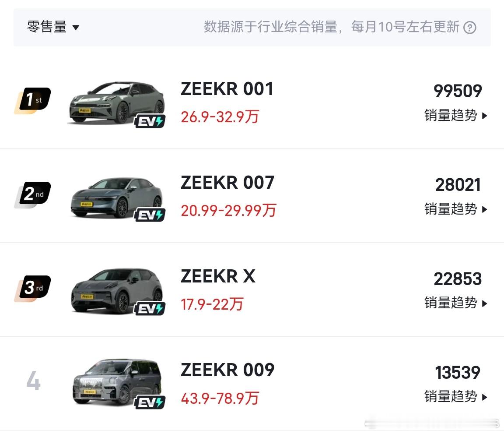Click the 1st place rank badge
This screenshot has width=504, height=434.
click(x=32, y=100)
